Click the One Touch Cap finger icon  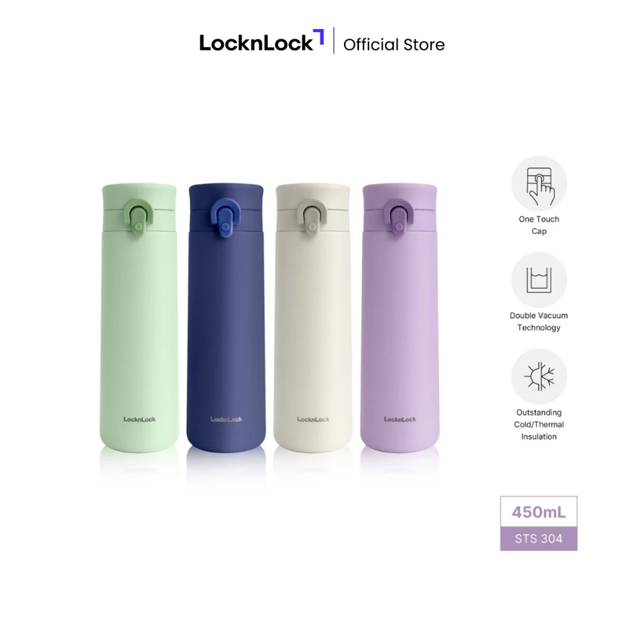(x=539, y=184)
